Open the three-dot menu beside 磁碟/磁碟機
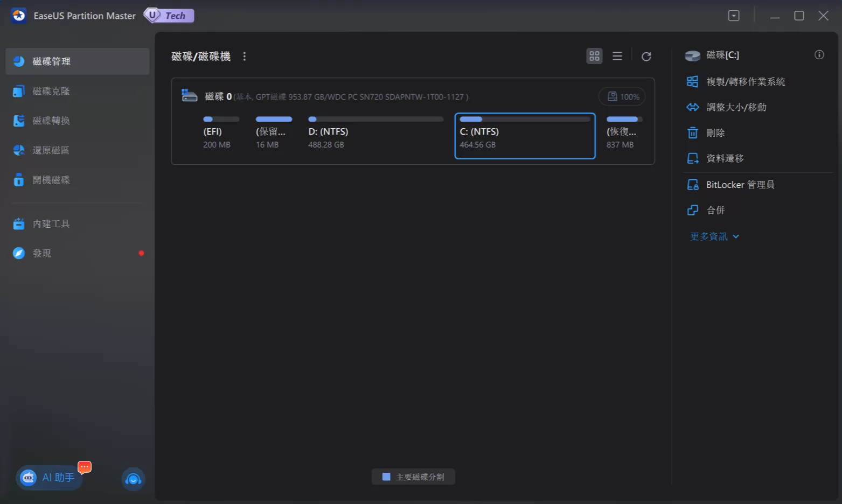 point(245,57)
